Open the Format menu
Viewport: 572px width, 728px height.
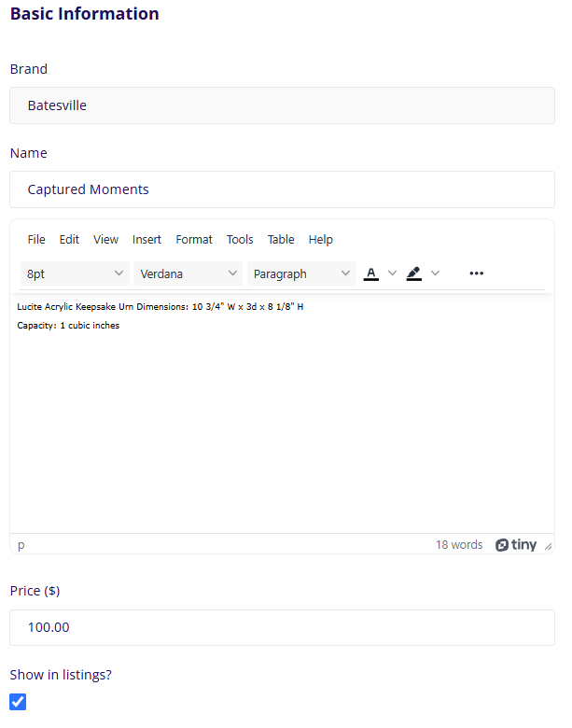[194, 240]
